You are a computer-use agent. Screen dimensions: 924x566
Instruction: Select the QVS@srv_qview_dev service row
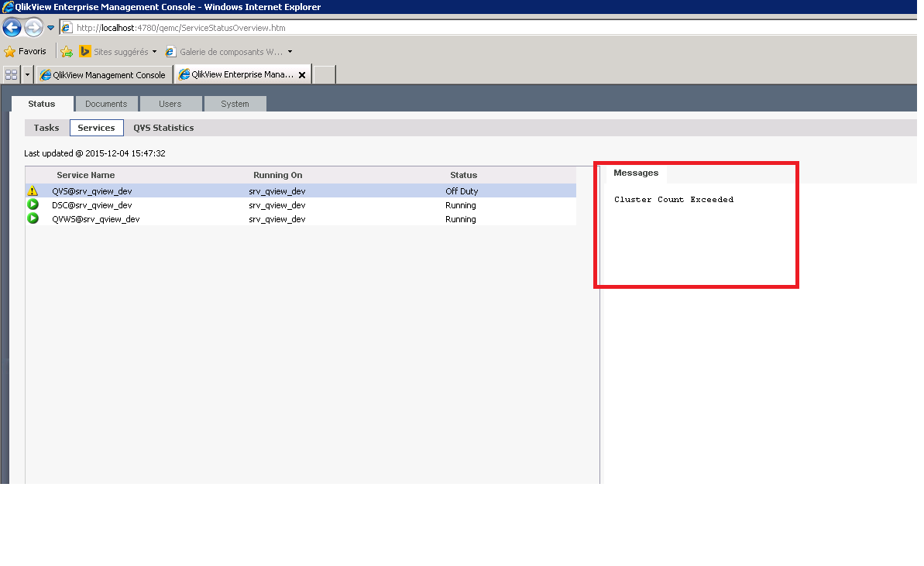[x=301, y=190]
